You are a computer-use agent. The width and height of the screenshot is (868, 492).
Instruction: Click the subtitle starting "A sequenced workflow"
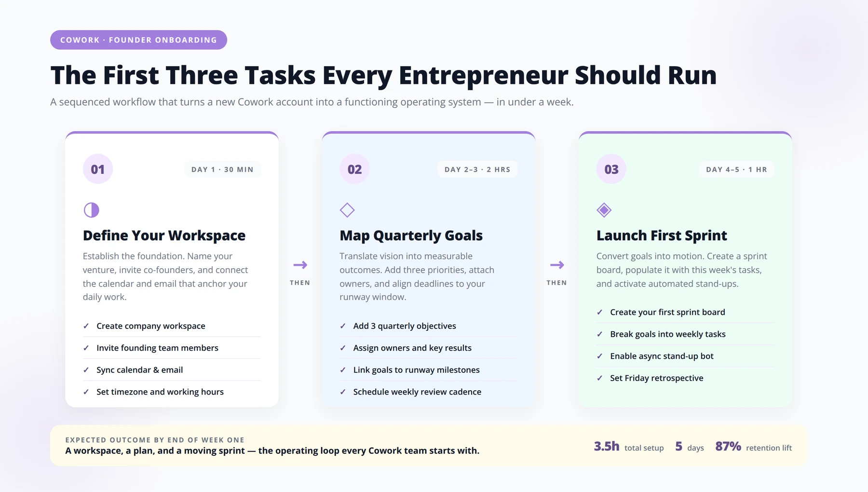click(x=312, y=102)
